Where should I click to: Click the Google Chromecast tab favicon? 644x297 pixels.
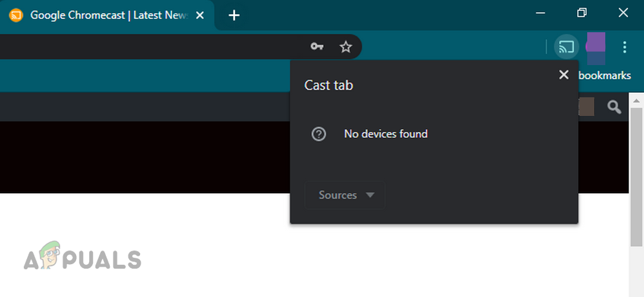click(x=16, y=15)
